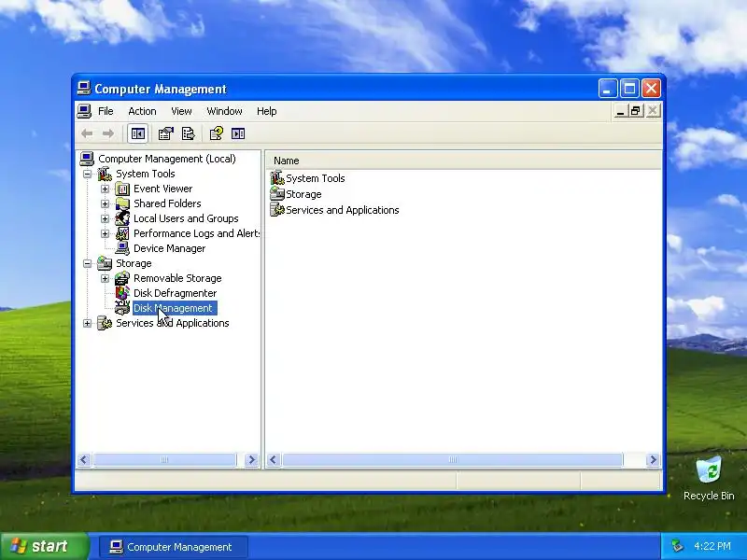
Task: Click left pane scrollbar left arrow
Action: (84, 460)
